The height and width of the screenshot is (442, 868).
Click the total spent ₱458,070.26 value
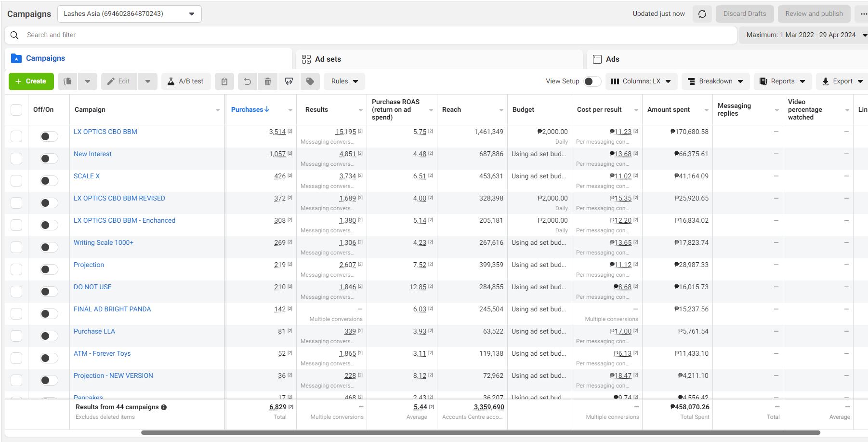690,407
